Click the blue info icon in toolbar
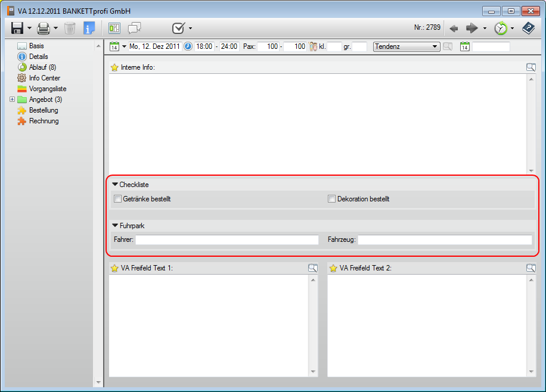The height and width of the screenshot is (392, 546). [x=89, y=28]
